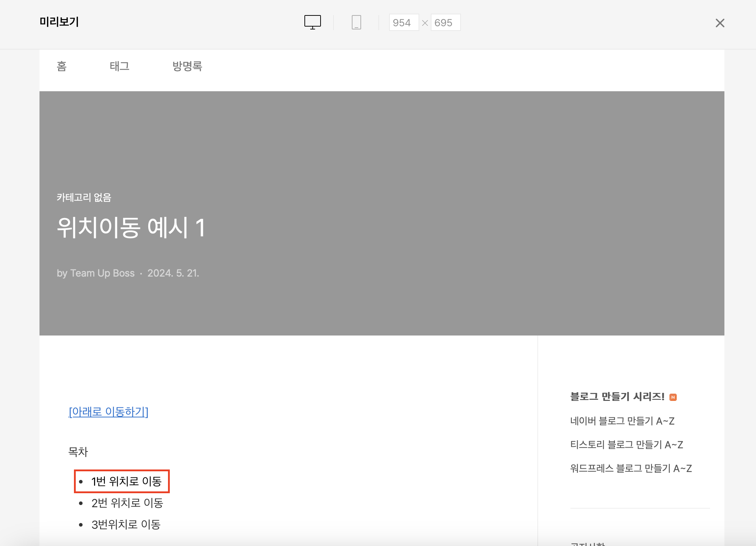Click author name Team Up Boss
This screenshot has width=756, height=546.
[102, 273]
